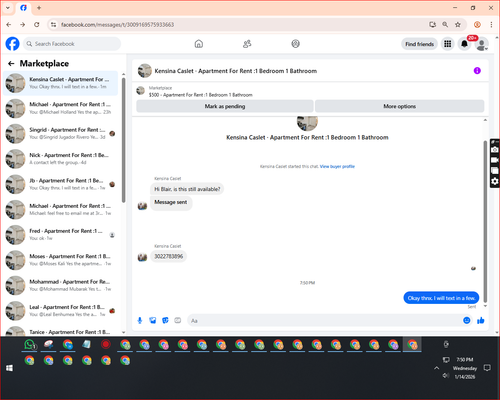The width and height of the screenshot is (500, 400).
Task: Click the Mark as pending button
Action: pos(225,106)
